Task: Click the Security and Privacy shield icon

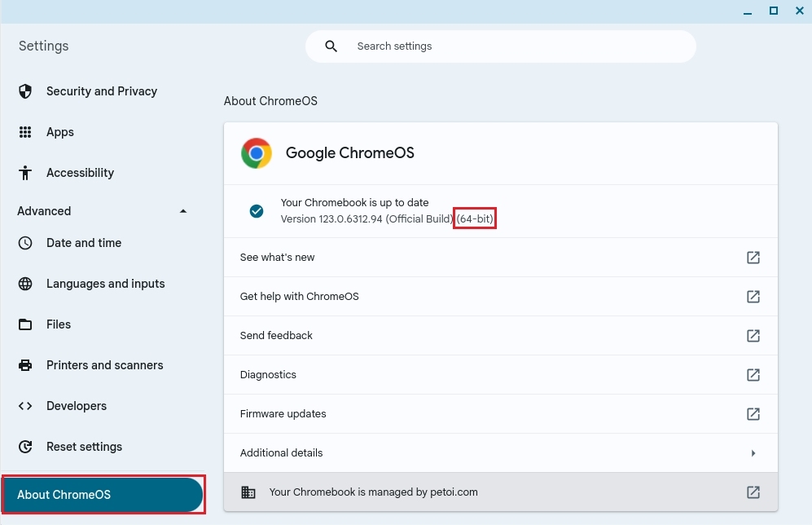Action: pos(25,91)
